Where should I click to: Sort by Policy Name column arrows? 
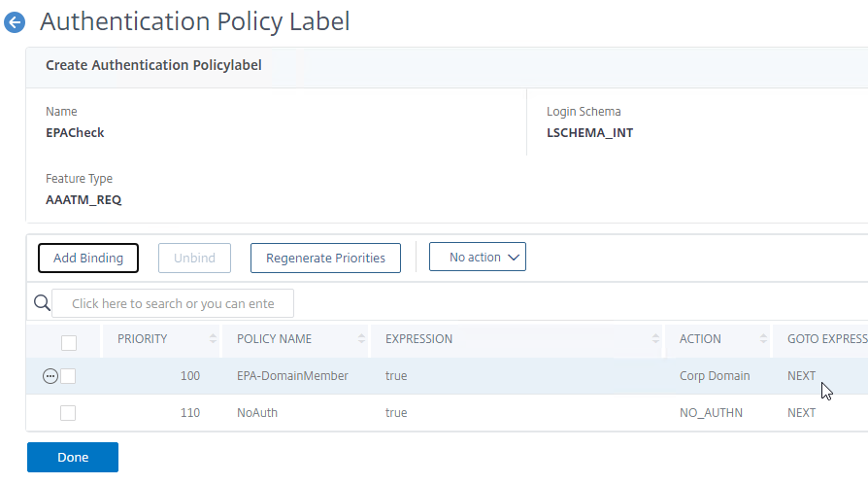click(361, 339)
